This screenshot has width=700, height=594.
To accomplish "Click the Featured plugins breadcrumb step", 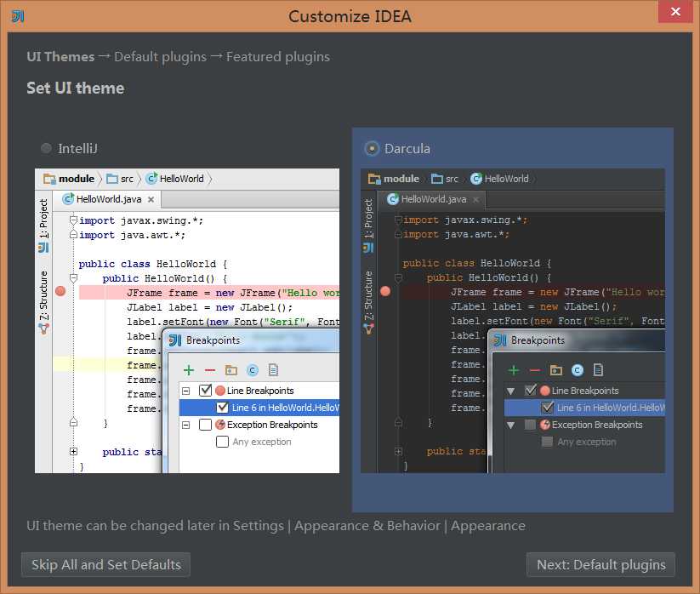I will click(x=277, y=57).
